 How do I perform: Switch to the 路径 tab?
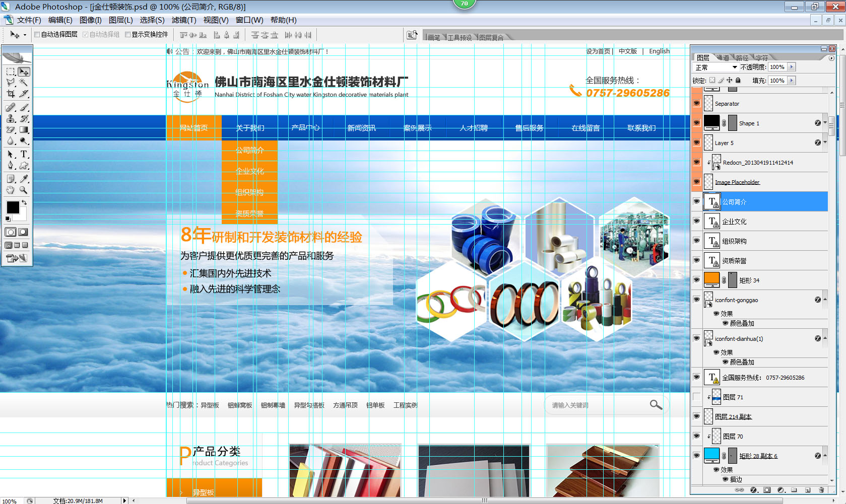pos(742,58)
